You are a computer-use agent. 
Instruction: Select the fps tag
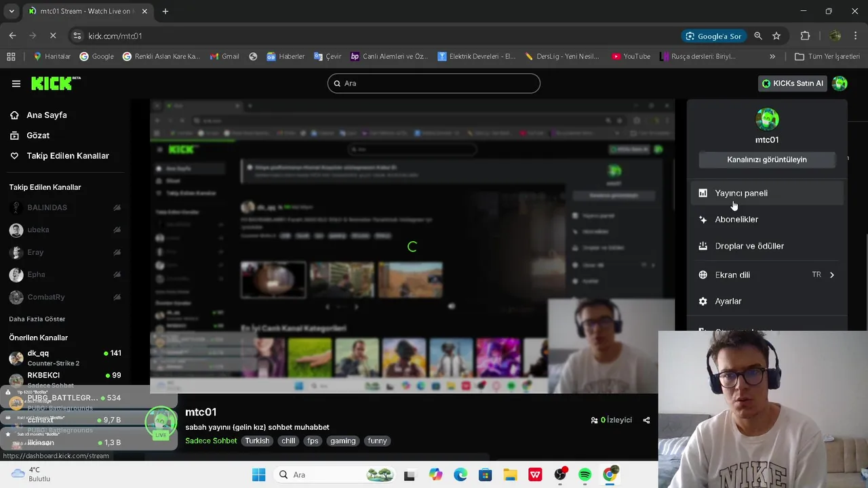(313, 441)
